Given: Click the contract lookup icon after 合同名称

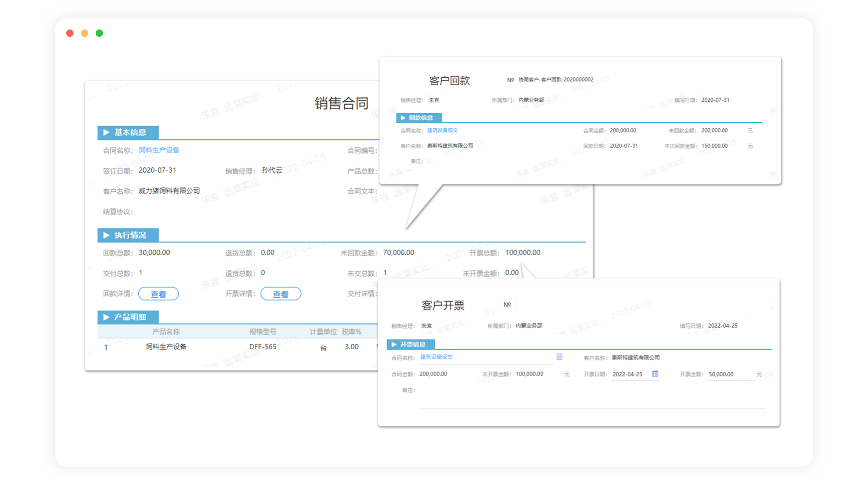Looking at the screenshot, I should pos(560,357).
